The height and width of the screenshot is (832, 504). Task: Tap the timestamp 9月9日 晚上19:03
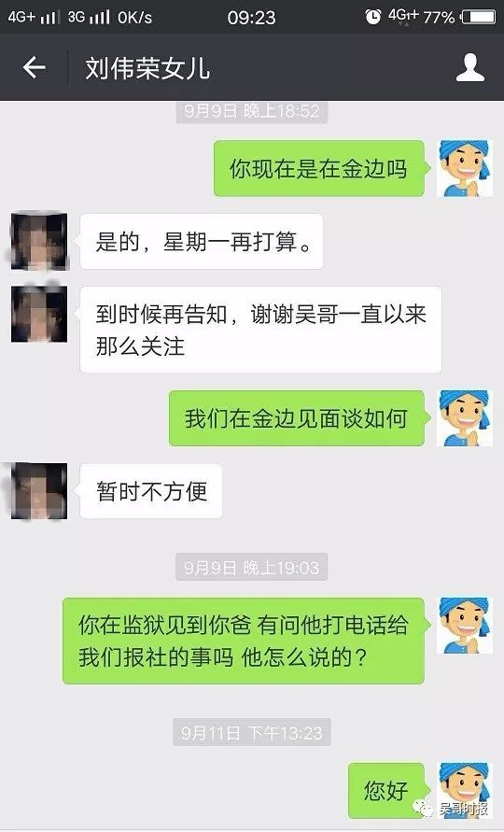click(251, 568)
